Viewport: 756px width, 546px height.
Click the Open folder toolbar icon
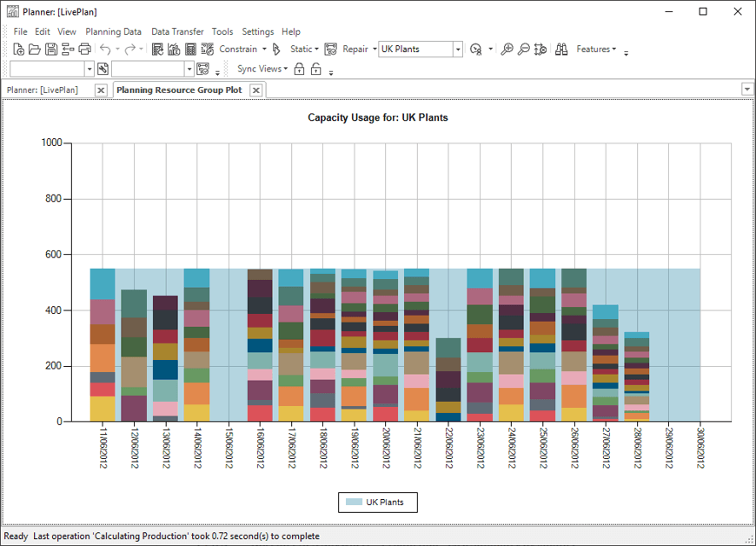[35, 50]
